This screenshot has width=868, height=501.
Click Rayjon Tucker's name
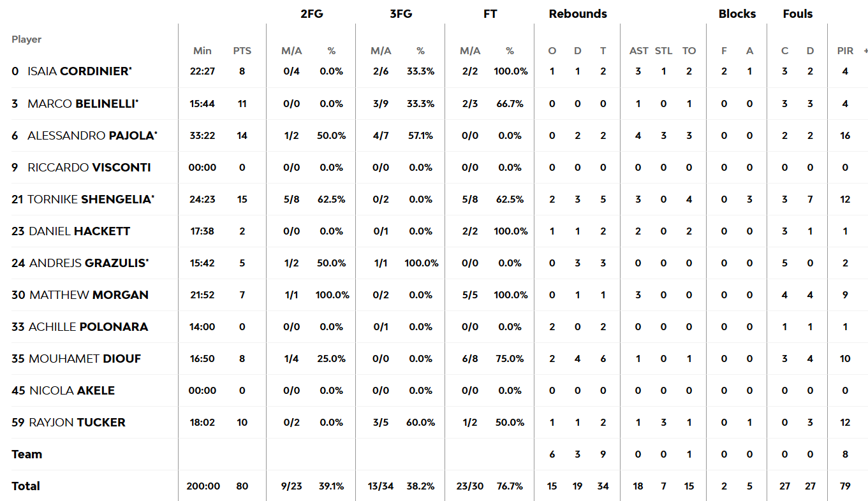pyautogui.click(x=77, y=422)
